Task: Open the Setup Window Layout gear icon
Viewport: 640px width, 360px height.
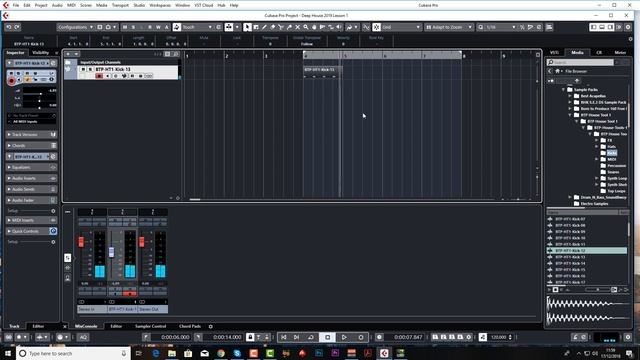Action: (628, 27)
